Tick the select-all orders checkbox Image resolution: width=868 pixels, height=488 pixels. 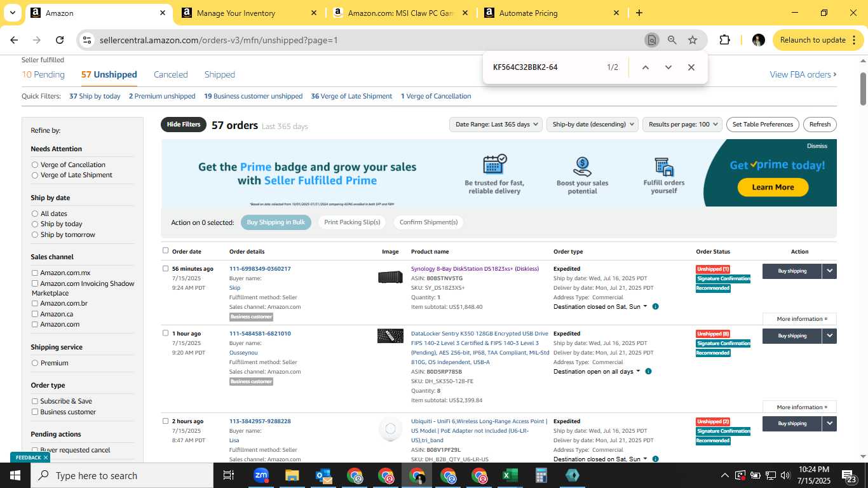pos(166,250)
